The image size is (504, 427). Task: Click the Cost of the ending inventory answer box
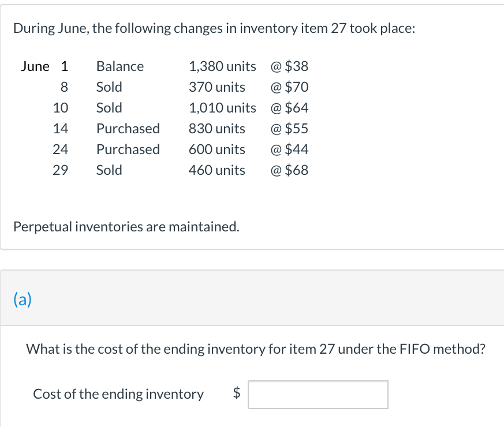(318, 395)
